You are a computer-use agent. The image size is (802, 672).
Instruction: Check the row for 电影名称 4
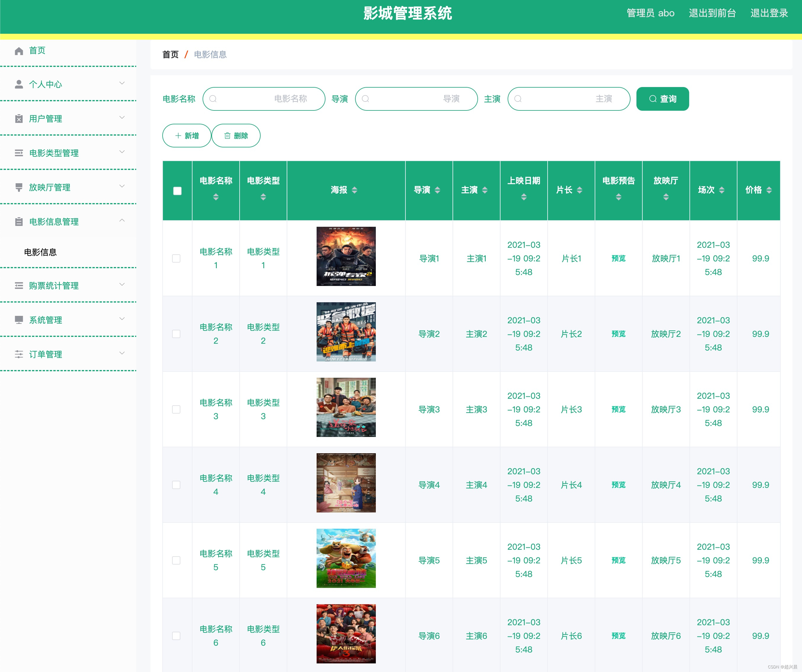(176, 485)
